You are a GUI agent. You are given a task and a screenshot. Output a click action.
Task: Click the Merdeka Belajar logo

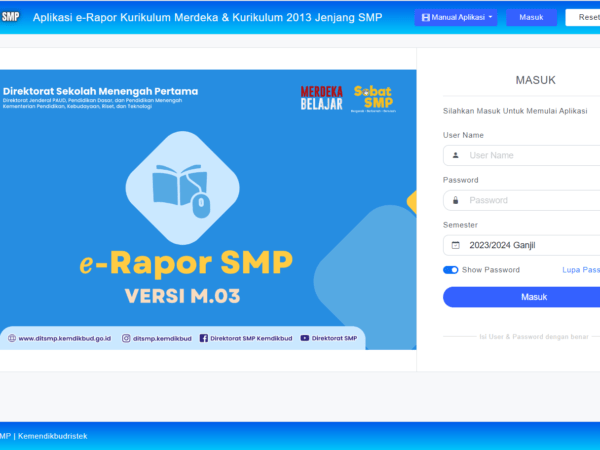[320, 97]
